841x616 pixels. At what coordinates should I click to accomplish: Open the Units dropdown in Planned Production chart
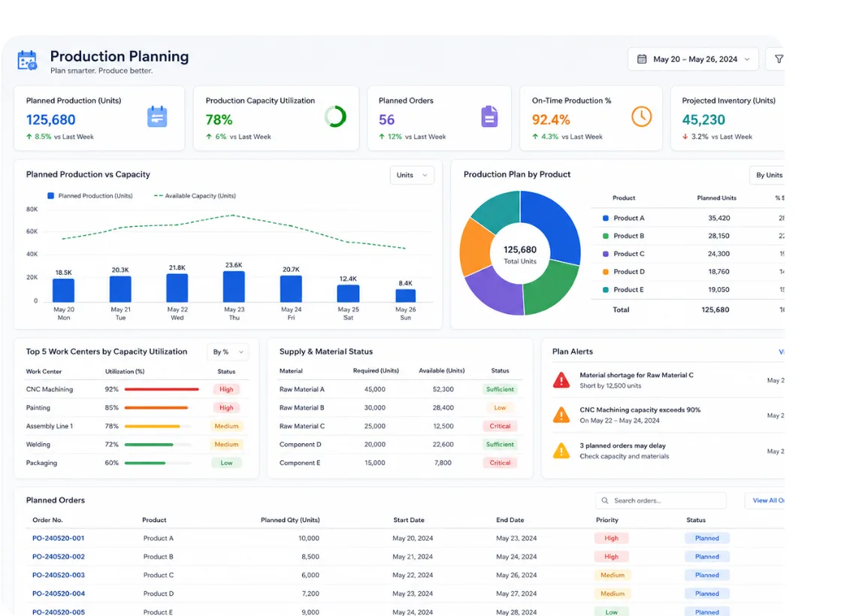click(411, 175)
